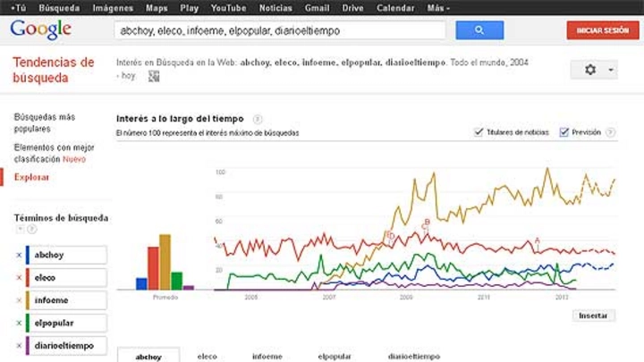
Task: Toggle the Titulares de noticias checkbox
Action: click(x=479, y=132)
